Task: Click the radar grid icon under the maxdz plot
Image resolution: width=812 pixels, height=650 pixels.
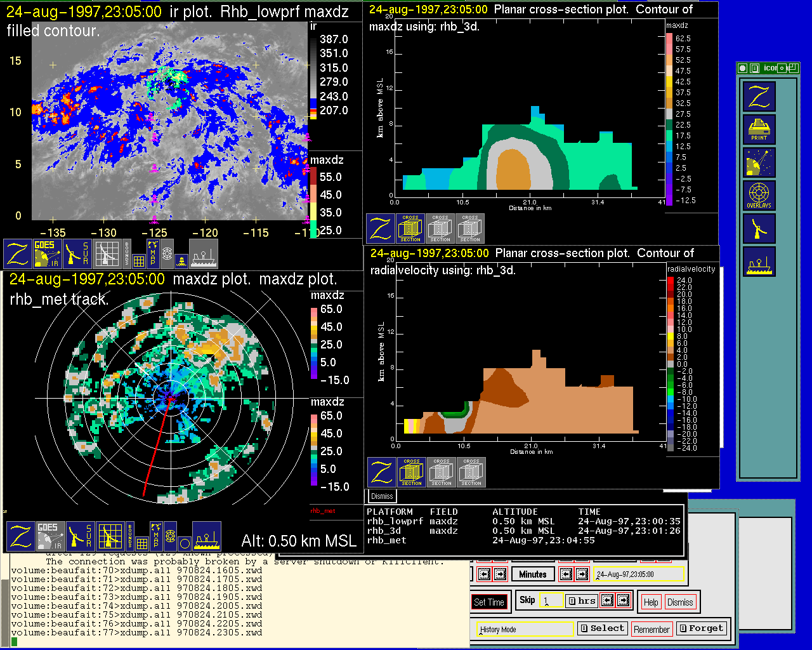Action: click(110, 536)
